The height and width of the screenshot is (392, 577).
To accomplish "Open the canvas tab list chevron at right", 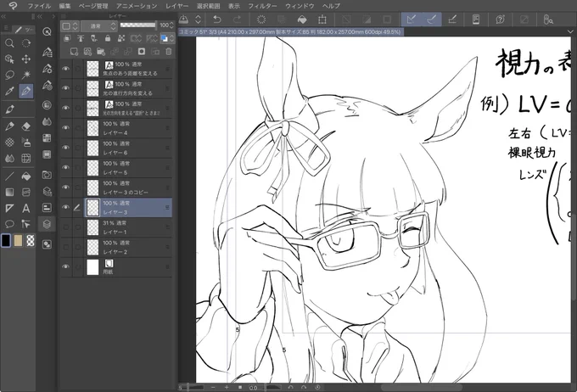I will click(569, 32).
